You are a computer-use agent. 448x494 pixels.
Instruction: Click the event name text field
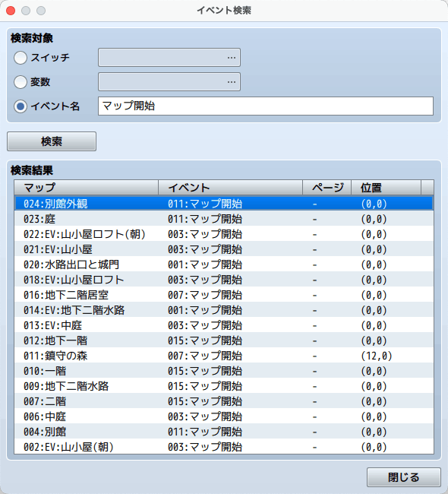[266, 106]
